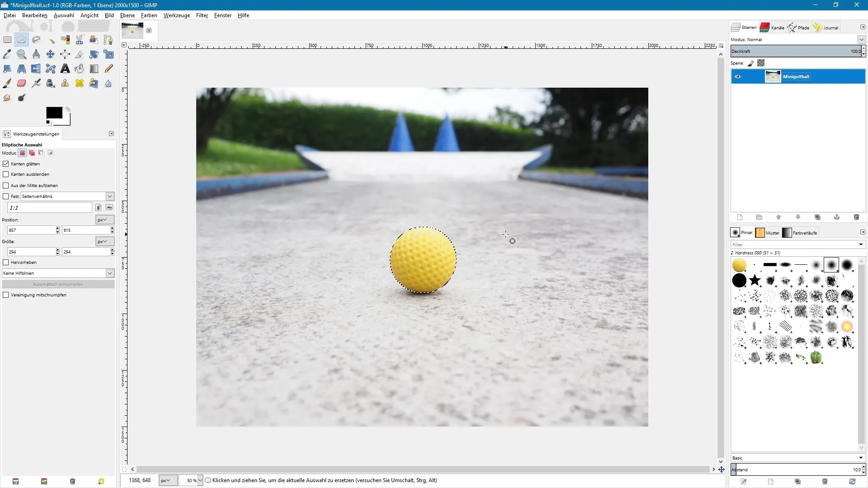Select the Flip tool

[x=36, y=69]
